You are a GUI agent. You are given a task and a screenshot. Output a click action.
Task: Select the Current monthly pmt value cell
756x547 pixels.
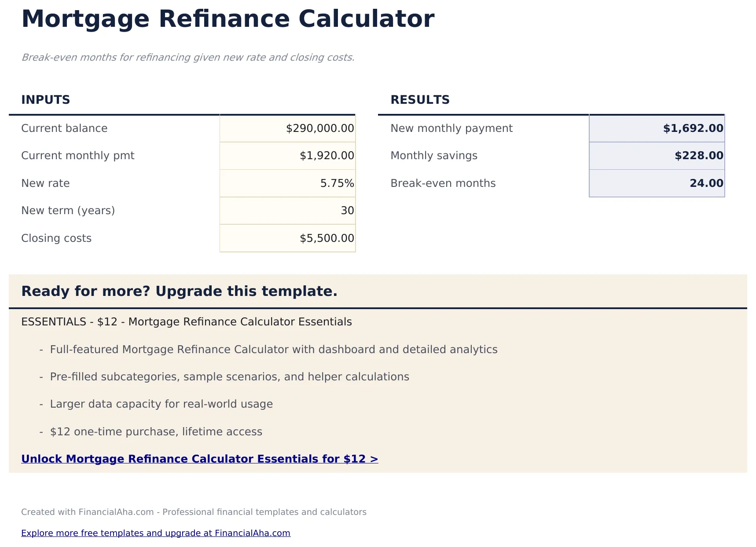pos(287,156)
